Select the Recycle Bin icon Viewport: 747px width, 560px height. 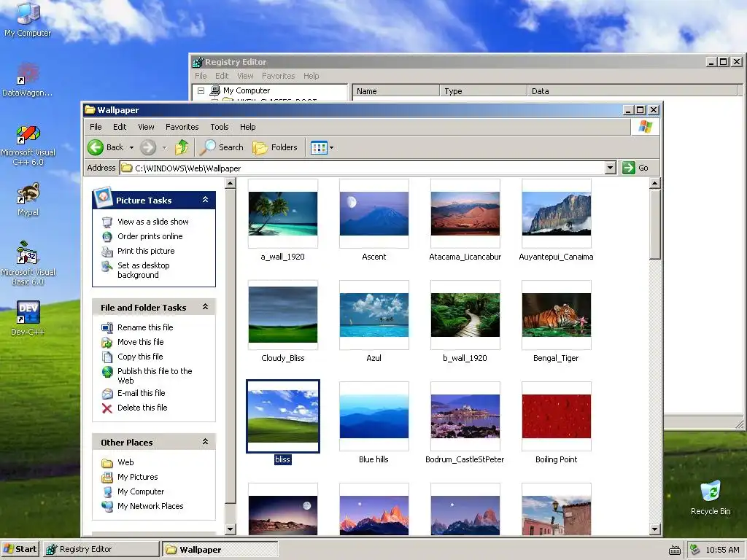(x=711, y=498)
